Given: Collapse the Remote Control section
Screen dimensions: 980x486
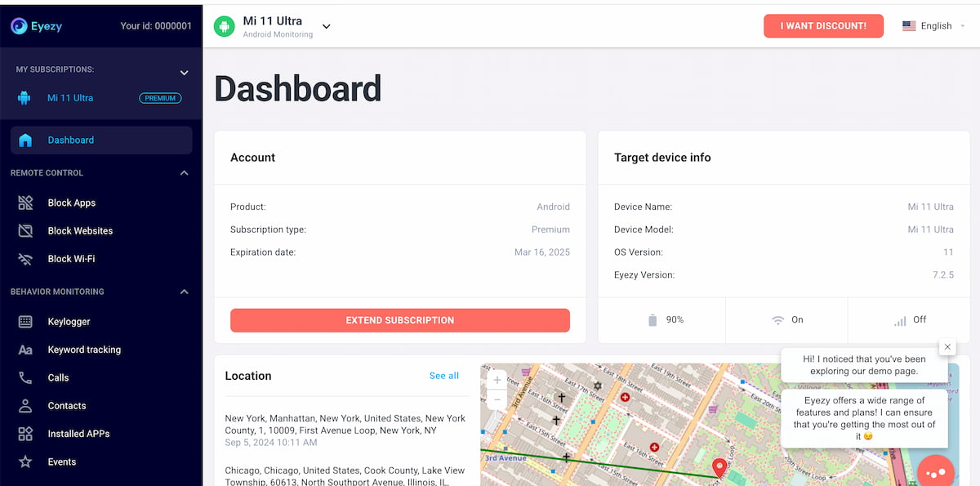Looking at the screenshot, I should (x=184, y=173).
